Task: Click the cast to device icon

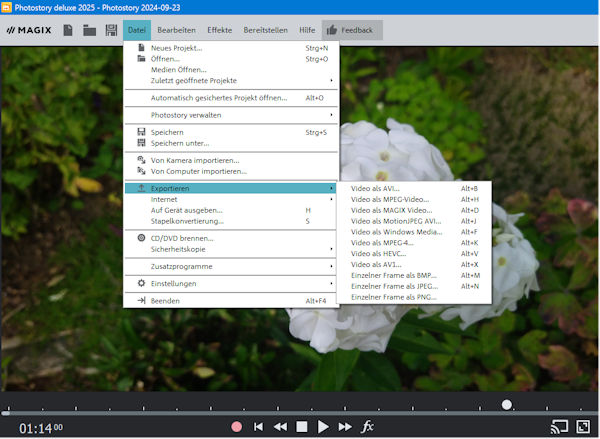Action: 559,427
